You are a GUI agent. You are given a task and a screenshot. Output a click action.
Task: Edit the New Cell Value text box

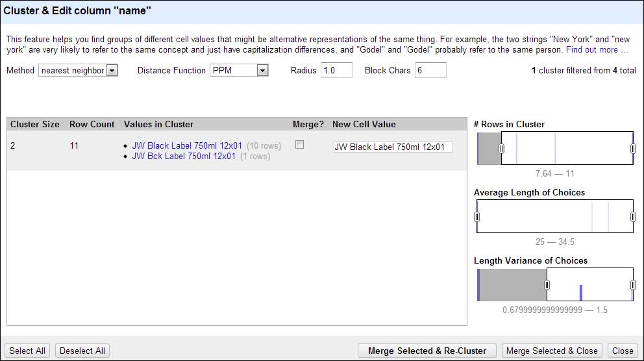(393, 147)
